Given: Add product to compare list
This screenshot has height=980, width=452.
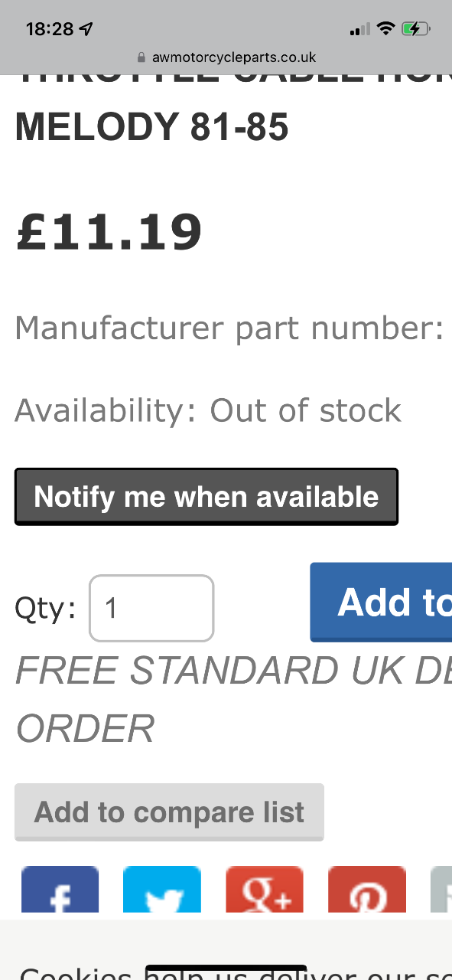Looking at the screenshot, I should [x=169, y=812].
